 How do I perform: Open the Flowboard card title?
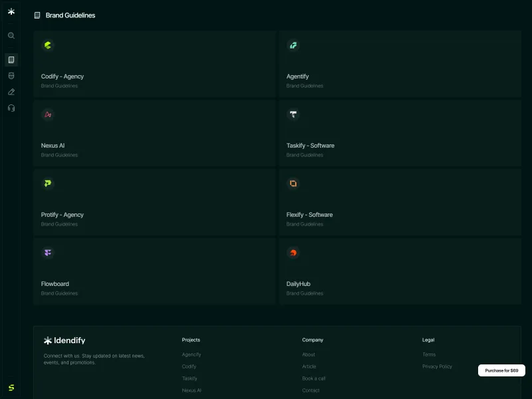pos(55,284)
